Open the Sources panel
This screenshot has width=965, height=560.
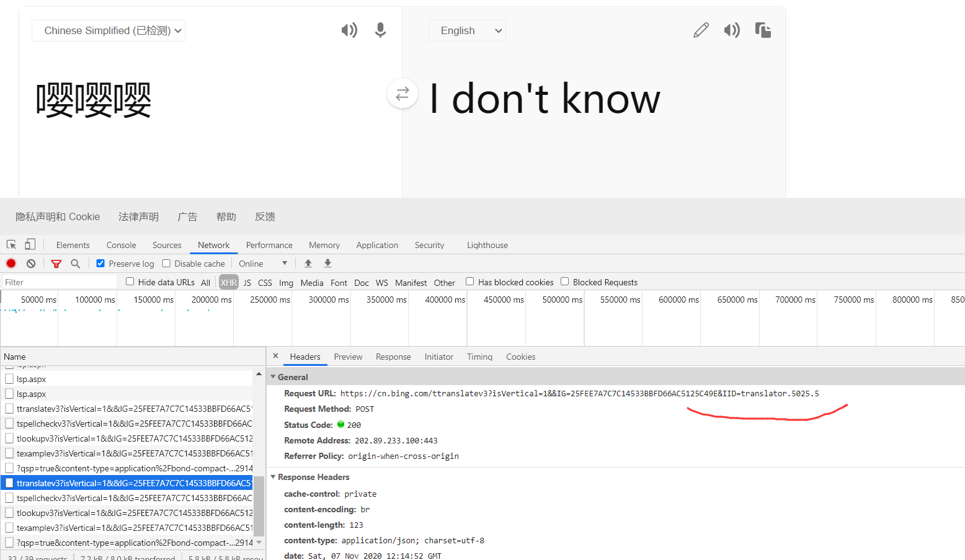pos(167,245)
